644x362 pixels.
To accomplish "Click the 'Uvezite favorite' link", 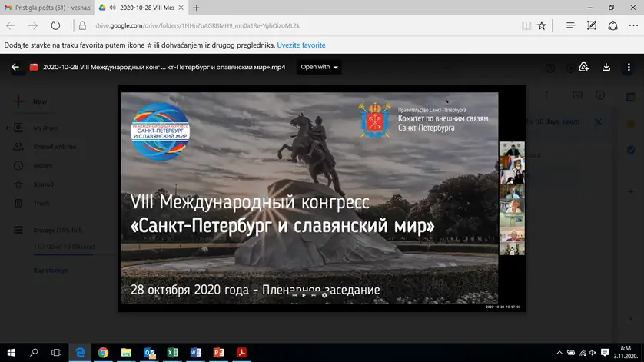I will pyautogui.click(x=301, y=45).
